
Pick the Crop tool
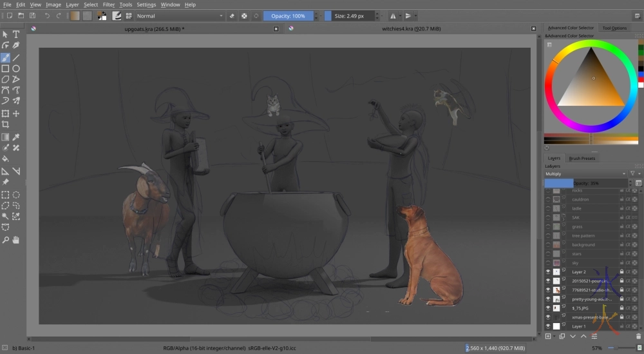pos(5,124)
